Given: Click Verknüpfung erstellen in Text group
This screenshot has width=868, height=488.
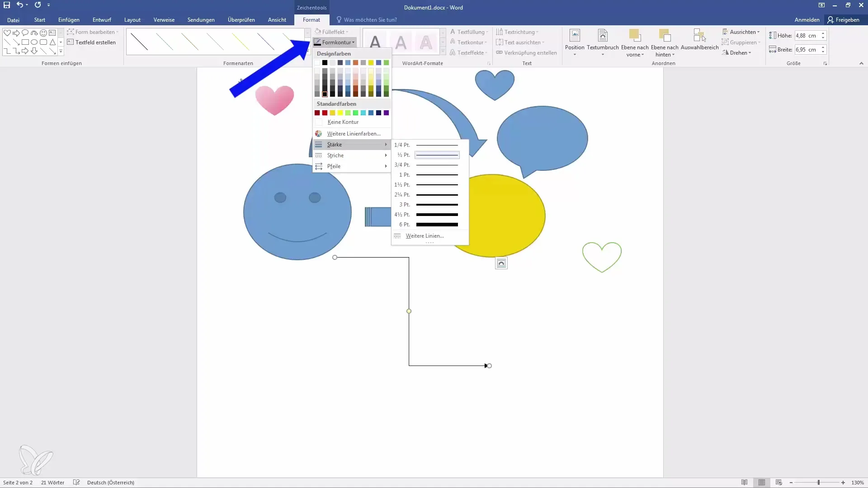Looking at the screenshot, I should tap(526, 53).
